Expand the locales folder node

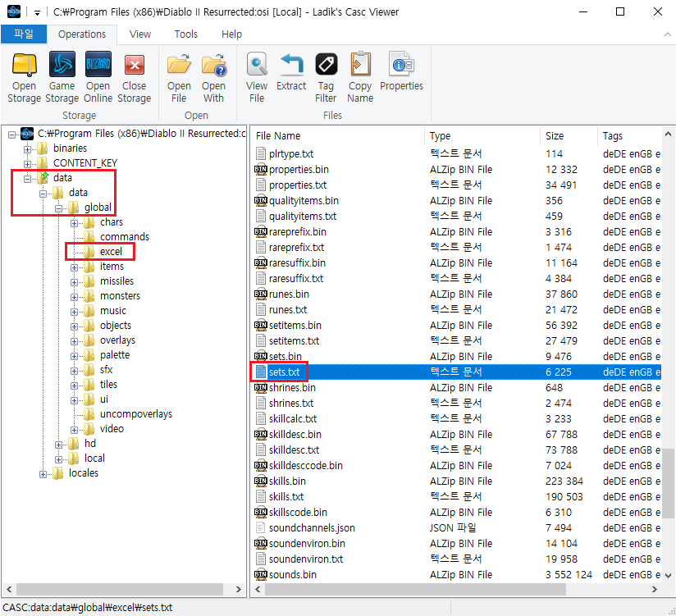tap(43, 474)
